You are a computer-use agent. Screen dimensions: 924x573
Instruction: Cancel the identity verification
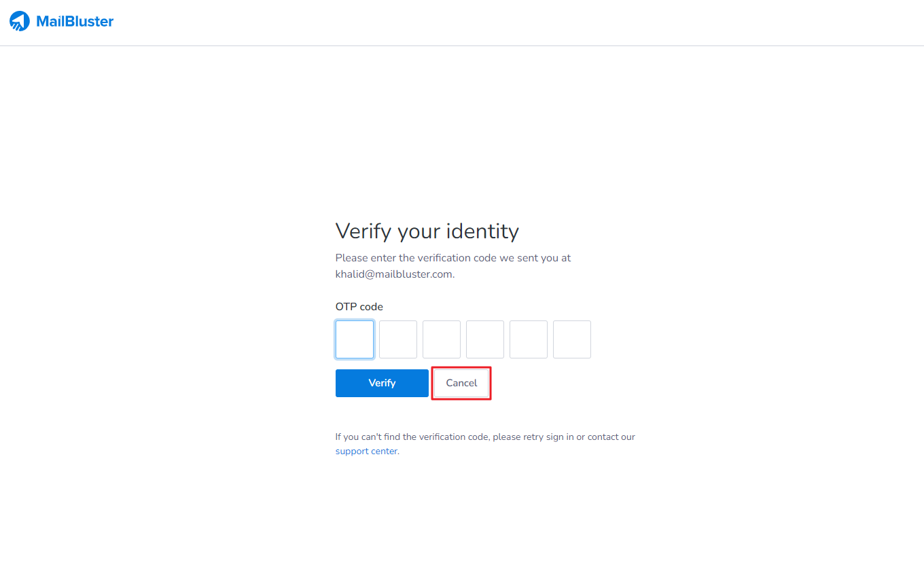[461, 383]
